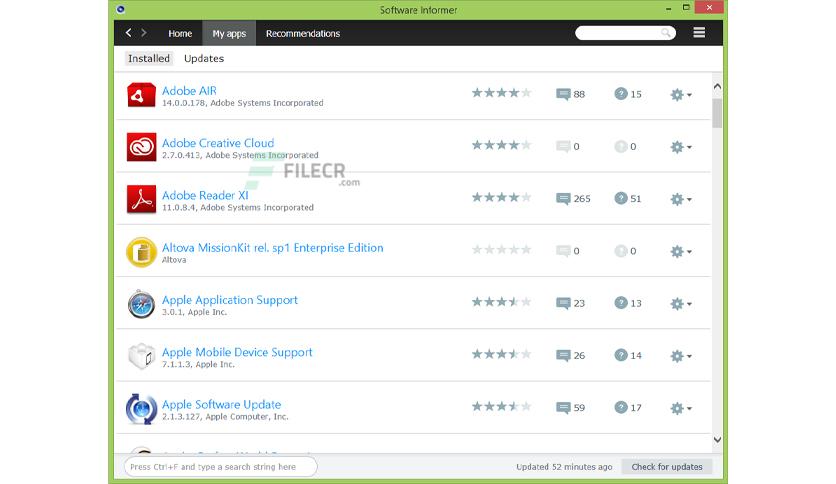Image resolution: width=836 pixels, height=484 pixels.
Task: Open the Adobe Creative Cloud icon
Action: (x=141, y=147)
